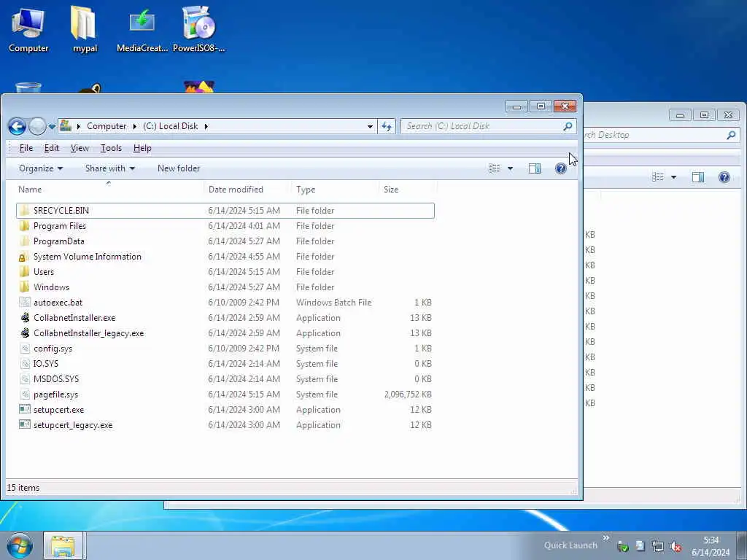The image size is (747, 560).
Task: Open the Help menu
Action: [142, 148]
